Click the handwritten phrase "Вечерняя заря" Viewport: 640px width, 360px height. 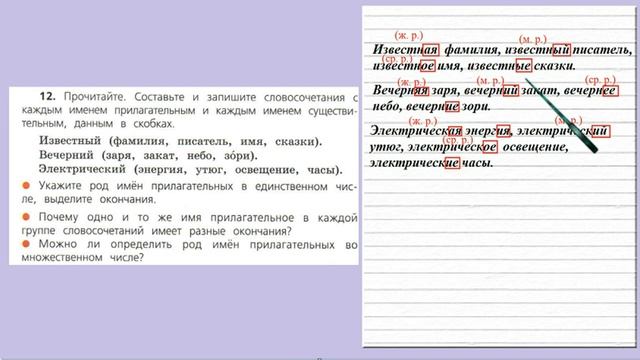(x=415, y=90)
